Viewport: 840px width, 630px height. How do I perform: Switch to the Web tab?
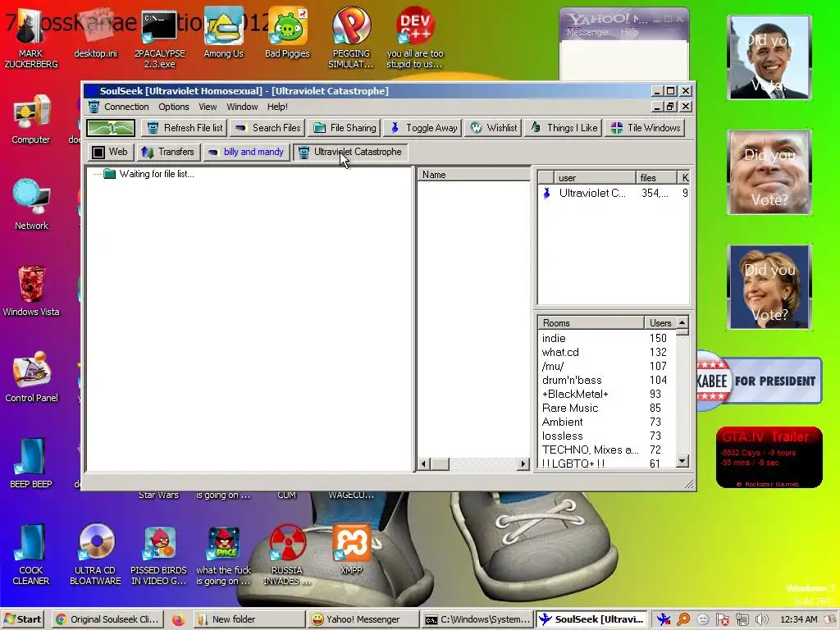click(x=111, y=152)
